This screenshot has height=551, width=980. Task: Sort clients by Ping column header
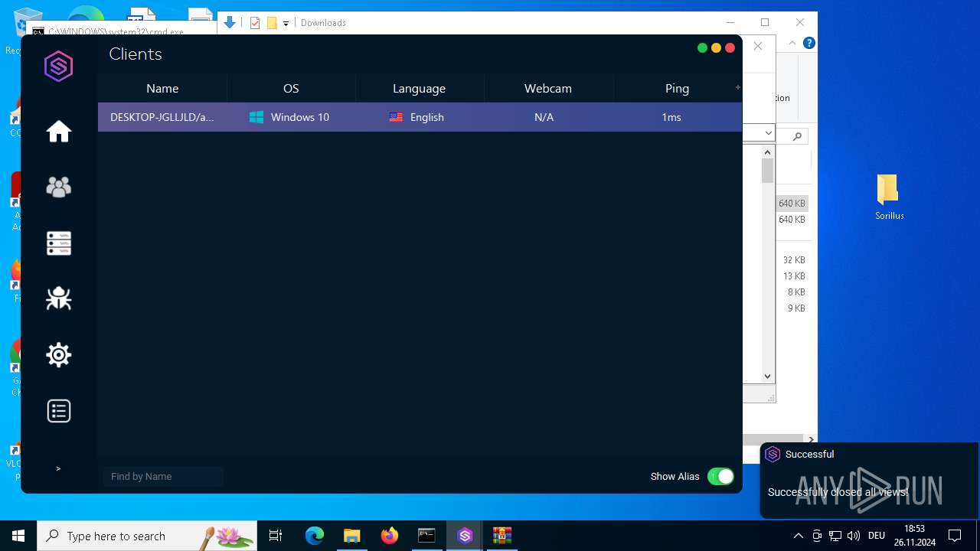pos(677,89)
